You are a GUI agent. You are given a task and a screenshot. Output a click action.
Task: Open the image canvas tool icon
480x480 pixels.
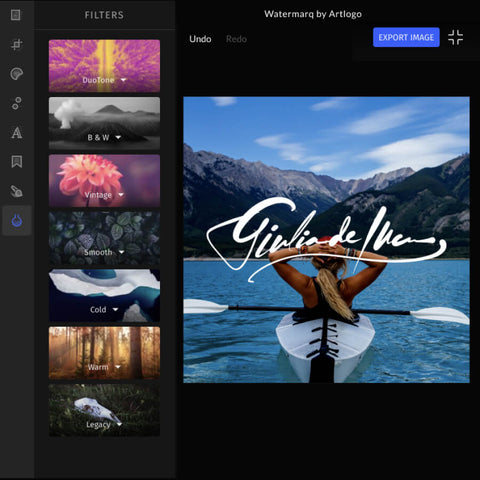(x=16, y=15)
